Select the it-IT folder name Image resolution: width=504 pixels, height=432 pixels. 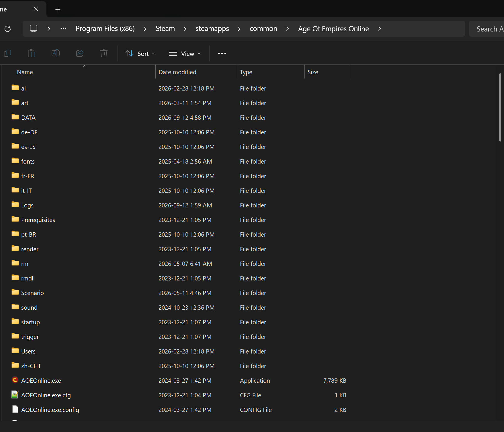tap(26, 191)
